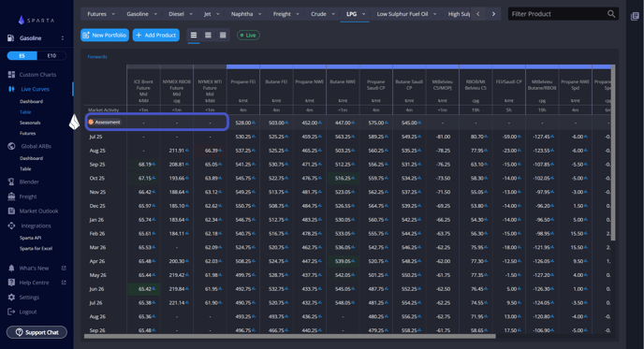Click the What's New bell icon
This screenshot has width=644, height=349.
[11, 268]
